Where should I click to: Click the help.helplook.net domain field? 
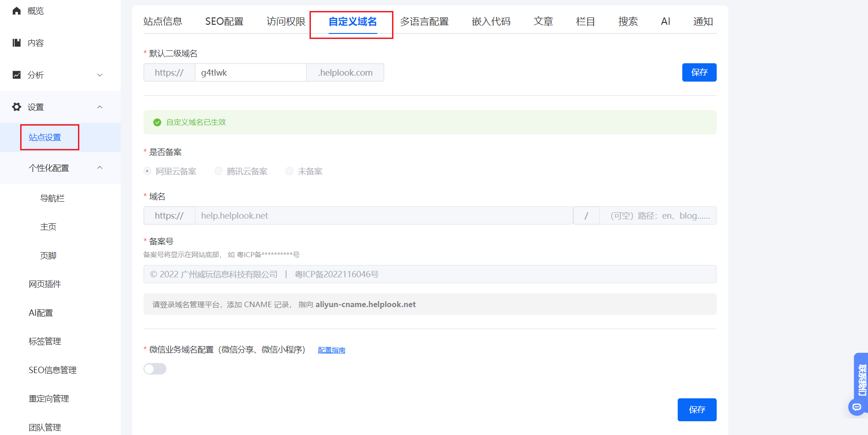pyautogui.click(x=384, y=215)
